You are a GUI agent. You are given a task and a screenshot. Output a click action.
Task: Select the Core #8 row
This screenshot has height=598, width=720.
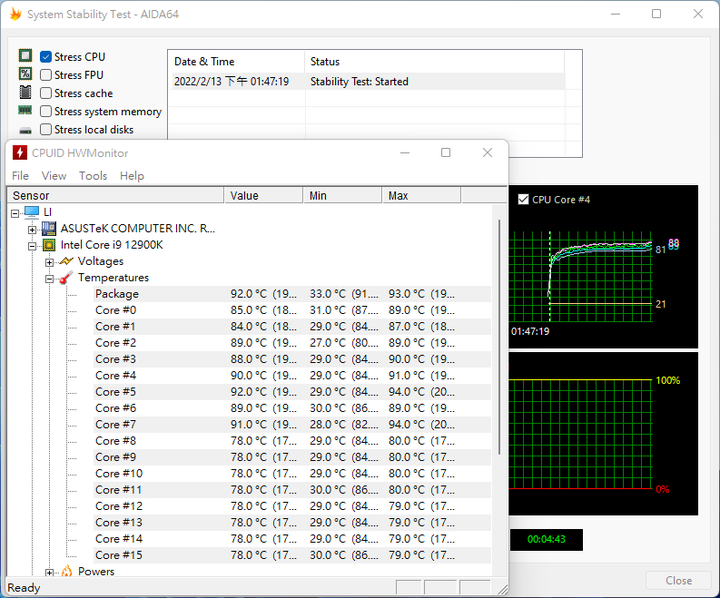[x=292, y=441]
